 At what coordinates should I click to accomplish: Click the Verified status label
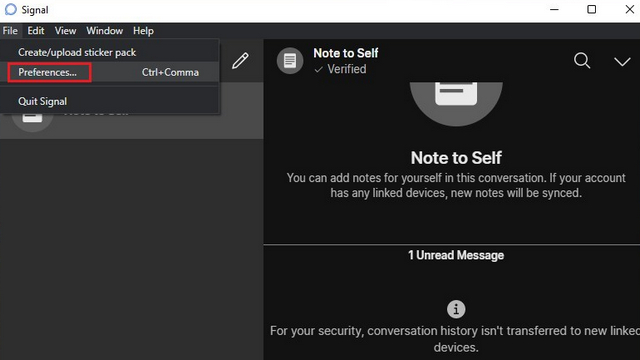tap(340, 69)
